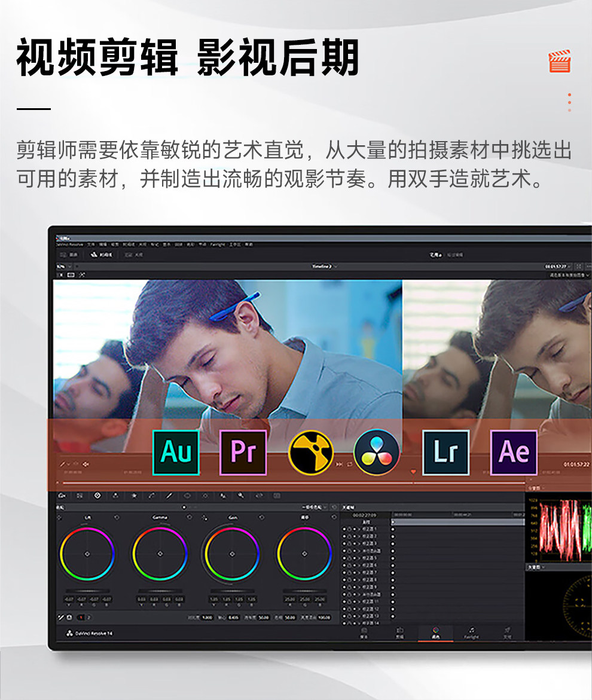The width and height of the screenshot is (592, 700).
Task: Switch to the 交付 page tab
Action: 507,633
